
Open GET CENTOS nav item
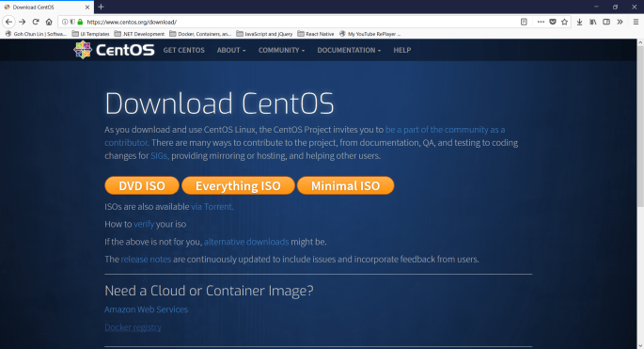[x=183, y=50]
